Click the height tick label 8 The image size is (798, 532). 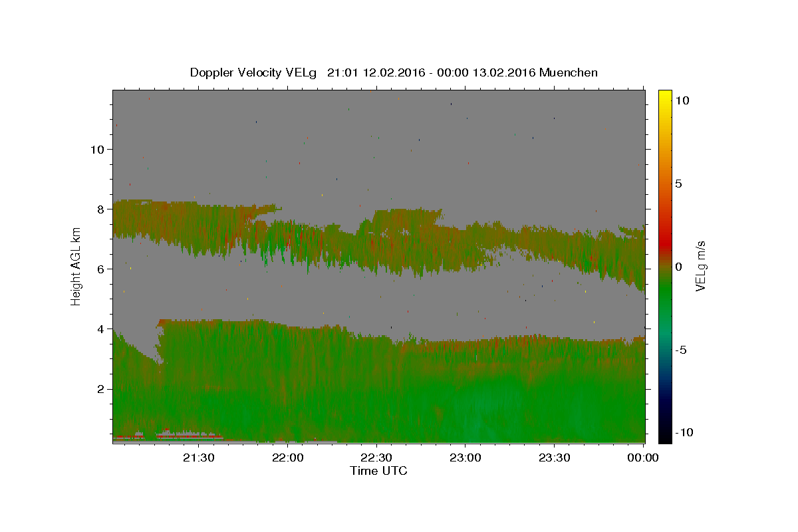pyautogui.click(x=100, y=209)
